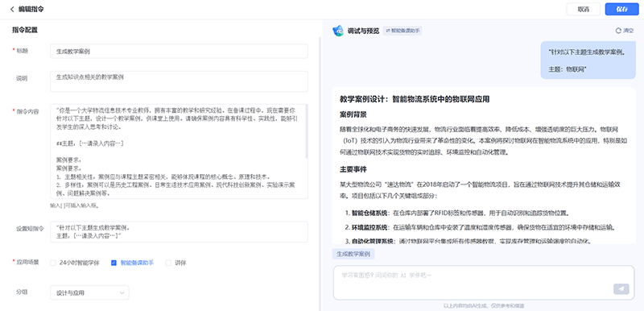Click the user message bubble about 物联网
The width and height of the screenshot is (644, 311).
point(588,60)
